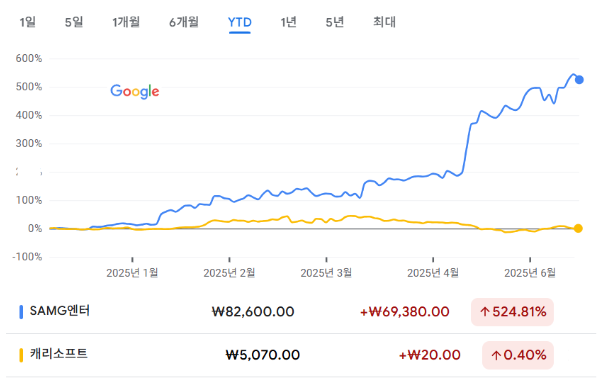604x389 pixels.
Task: Click the Google logo watermark
Action: (134, 91)
